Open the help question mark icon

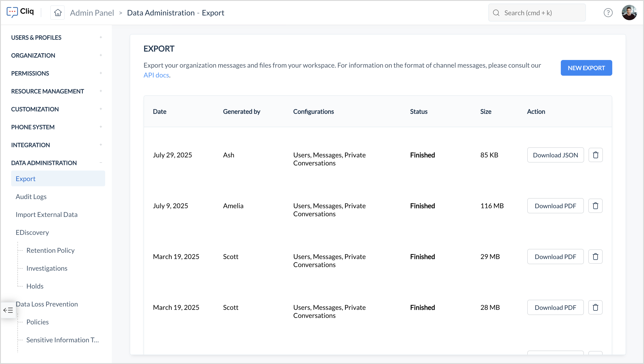(x=608, y=13)
